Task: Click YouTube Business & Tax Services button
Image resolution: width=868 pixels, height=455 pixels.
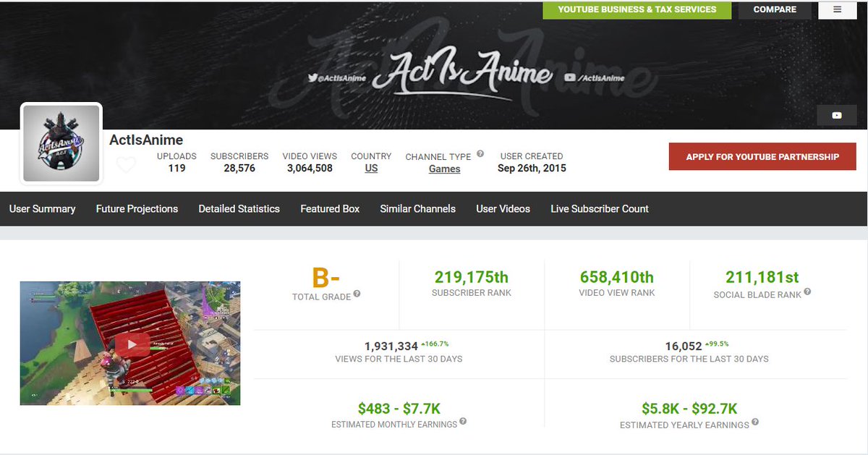Action: point(637,9)
